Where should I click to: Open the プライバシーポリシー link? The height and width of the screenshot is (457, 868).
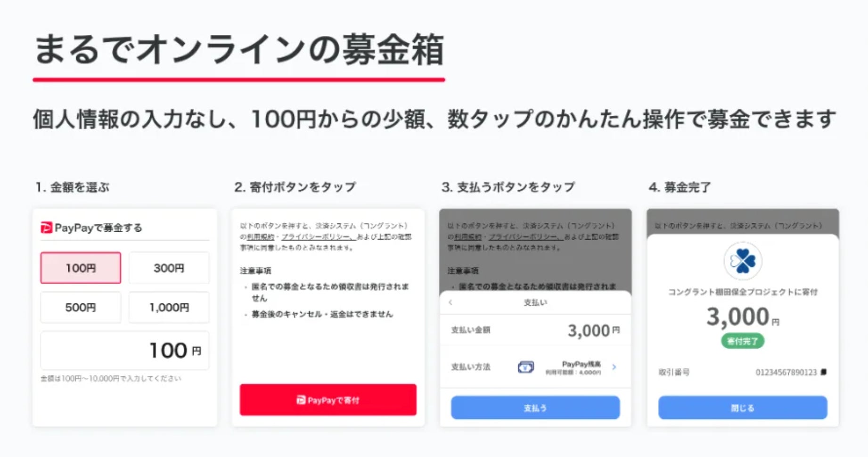coord(316,237)
